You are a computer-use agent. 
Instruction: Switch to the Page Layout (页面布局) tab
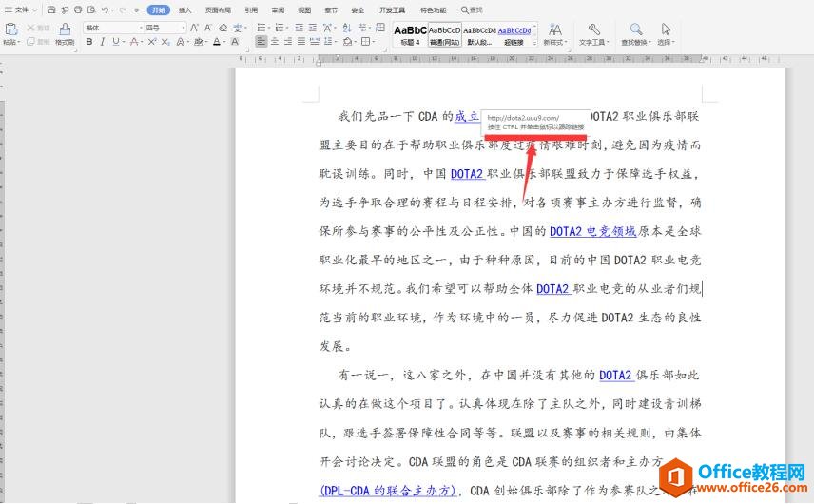[x=218, y=10]
